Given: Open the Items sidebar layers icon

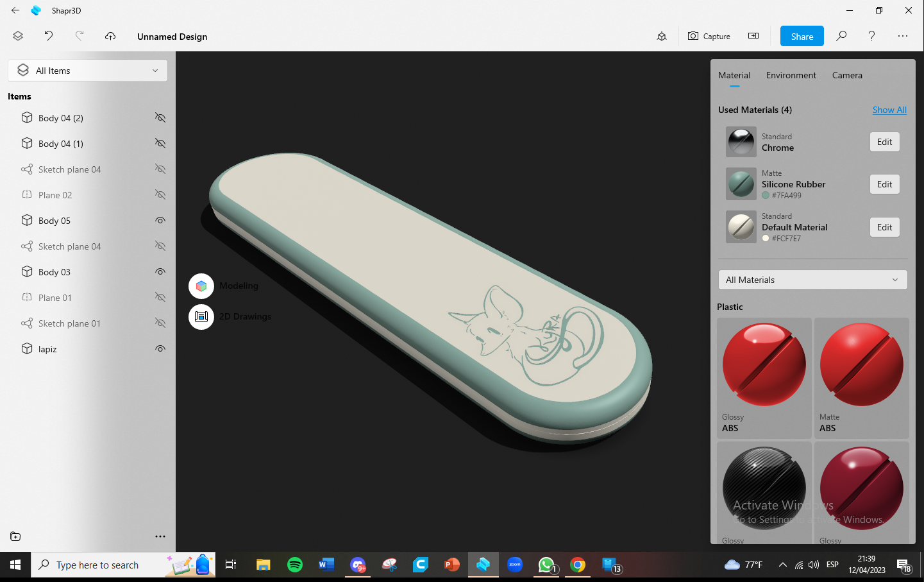Looking at the screenshot, I should [18, 37].
